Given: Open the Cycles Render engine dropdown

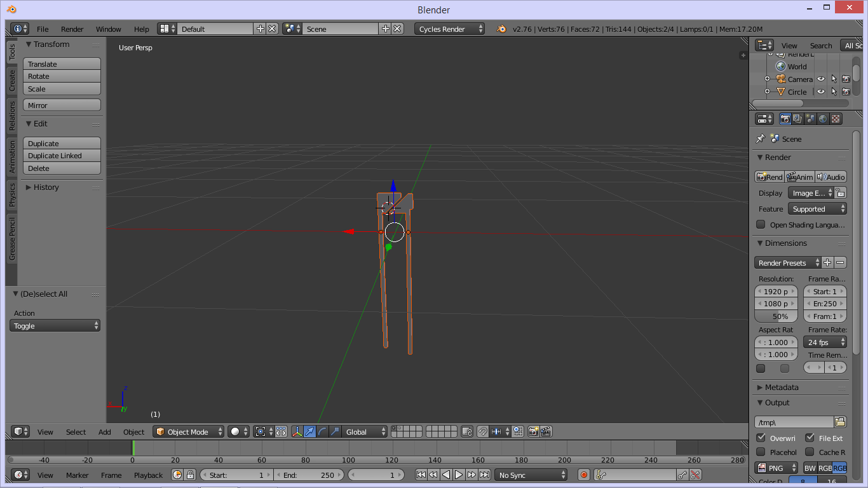Looking at the screenshot, I should pyautogui.click(x=449, y=29).
